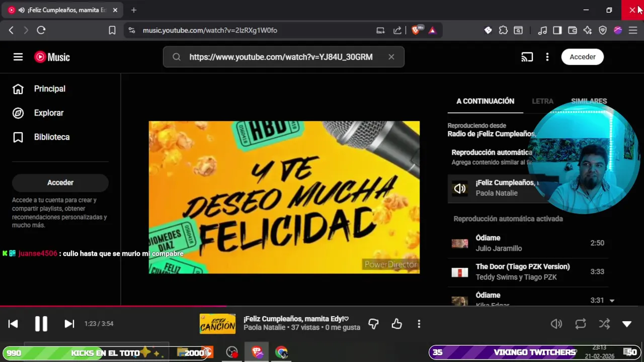Screen dimensions: 644x362
Task: Select the ¡Feliz Cumpleaños, mamita browser tab
Action: coord(62,10)
